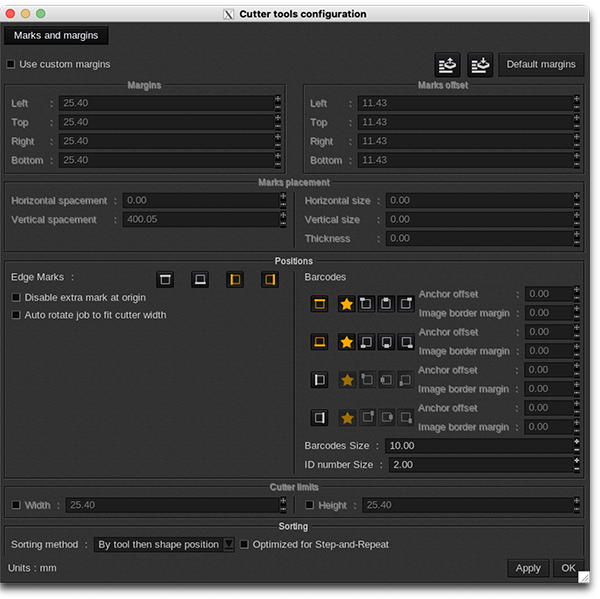
Task: Toggle the right Edge Marks icon
Action: [x=270, y=279]
